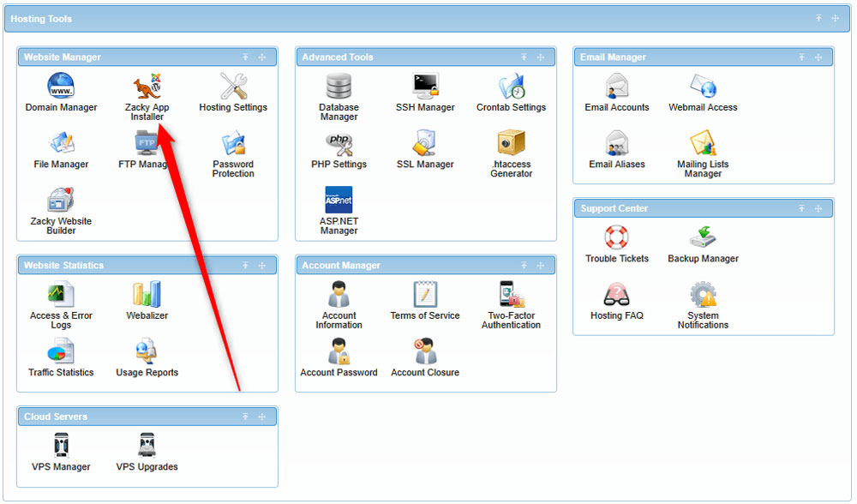Pin the Hosting Tools header
Image resolution: width=857 pixels, height=504 pixels.
[x=821, y=18]
